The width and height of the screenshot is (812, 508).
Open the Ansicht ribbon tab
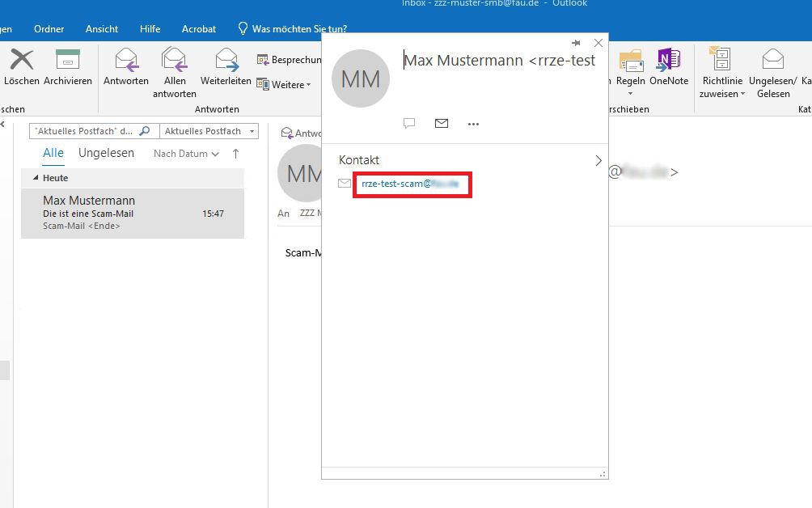coord(102,29)
